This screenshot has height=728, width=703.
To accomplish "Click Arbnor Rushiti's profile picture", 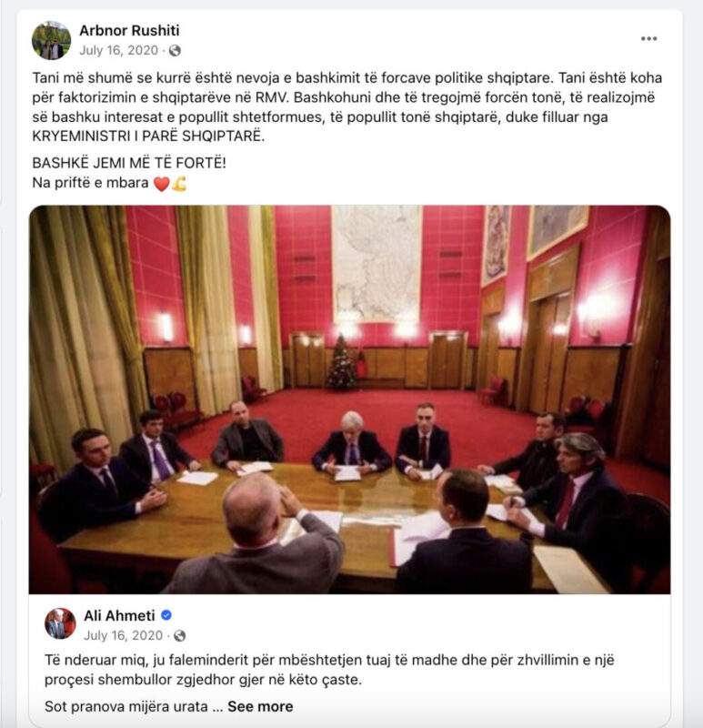I will (x=52, y=40).
